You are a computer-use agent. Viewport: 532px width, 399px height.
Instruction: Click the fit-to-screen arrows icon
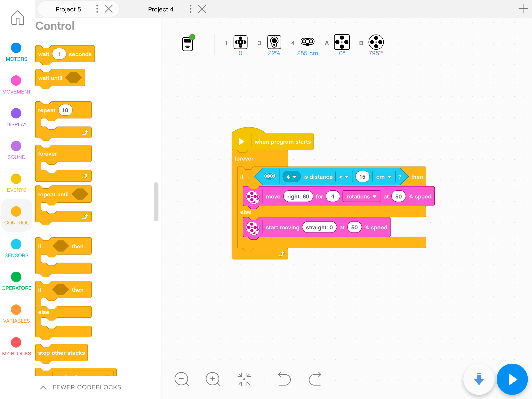[x=244, y=379]
